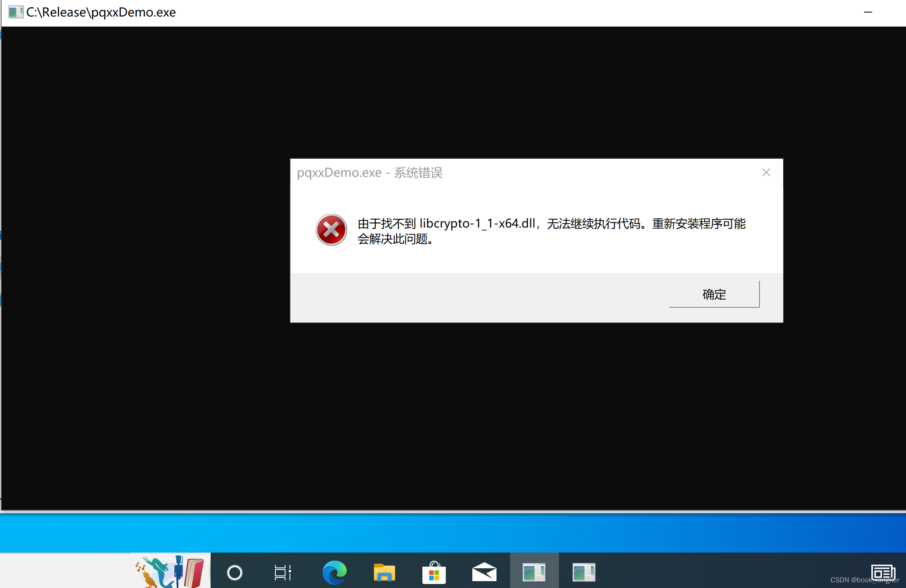Open Cortana circle icon on taskbar

pos(234,572)
